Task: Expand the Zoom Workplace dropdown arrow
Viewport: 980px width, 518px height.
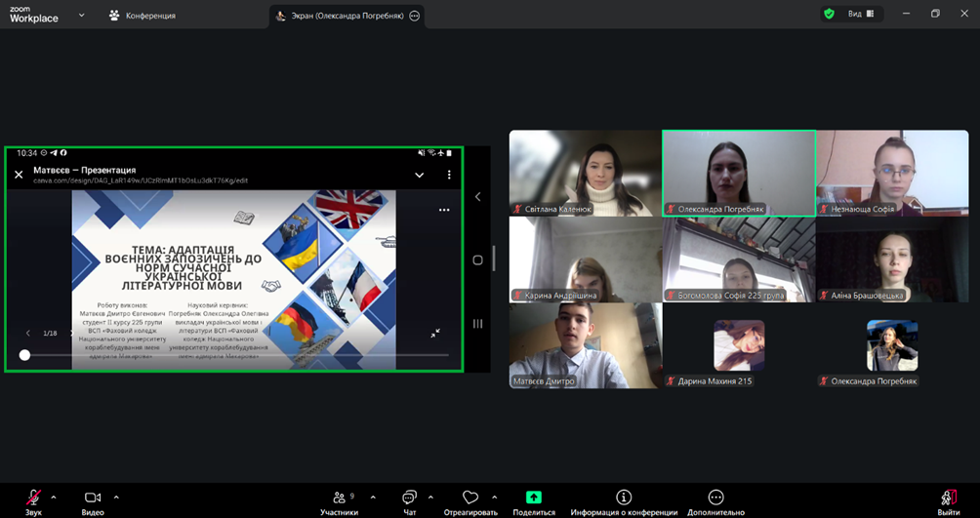Action: click(81, 16)
